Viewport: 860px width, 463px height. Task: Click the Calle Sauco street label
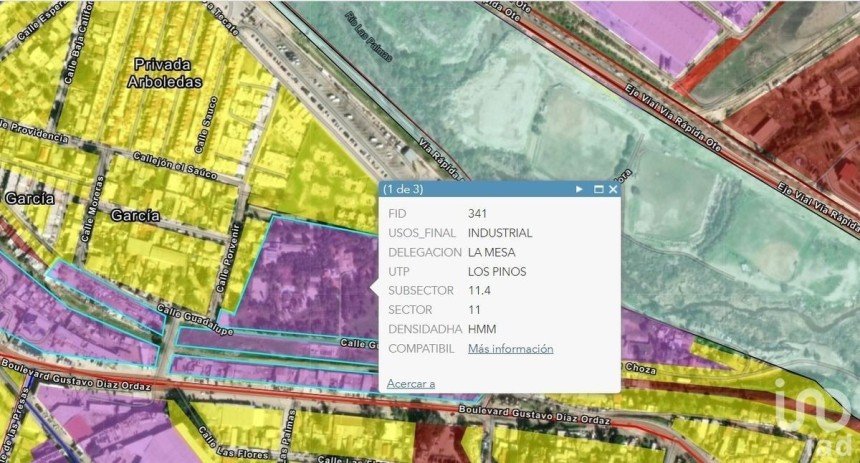(206, 125)
